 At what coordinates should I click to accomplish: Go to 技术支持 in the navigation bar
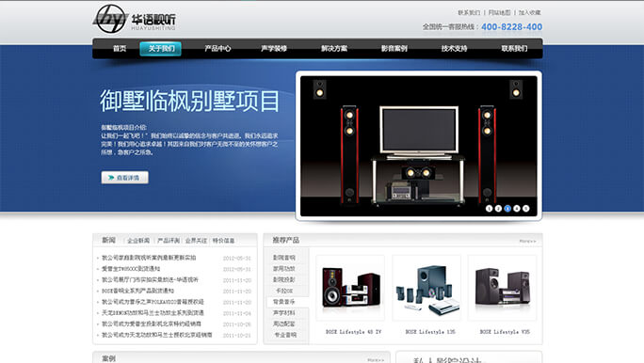pyautogui.click(x=454, y=48)
